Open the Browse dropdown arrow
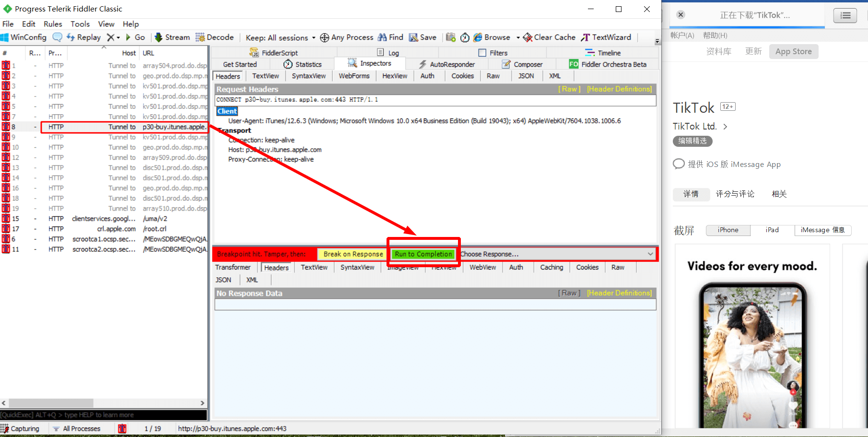The height and width of the screenshot is (437, 868). point(518,37)
